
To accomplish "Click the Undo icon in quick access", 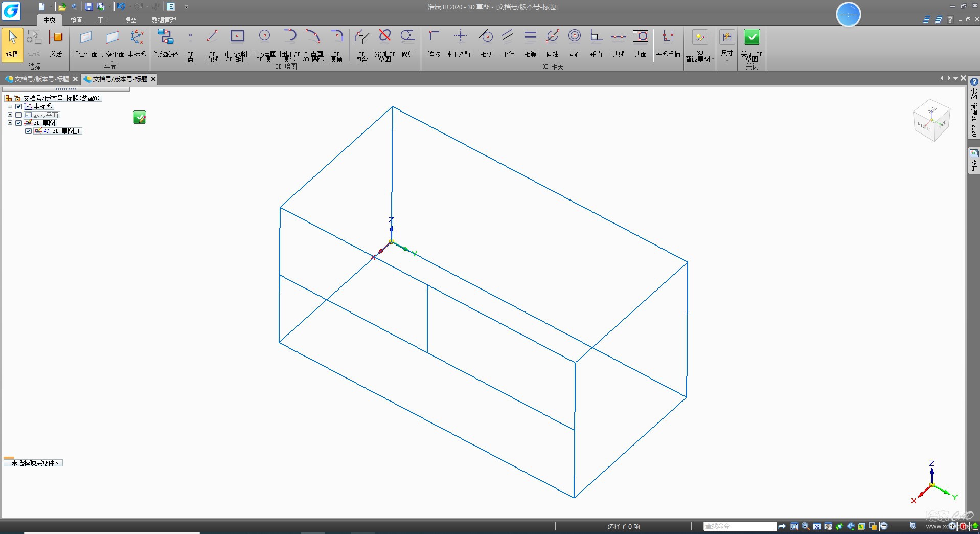I will tap(121, 7).
